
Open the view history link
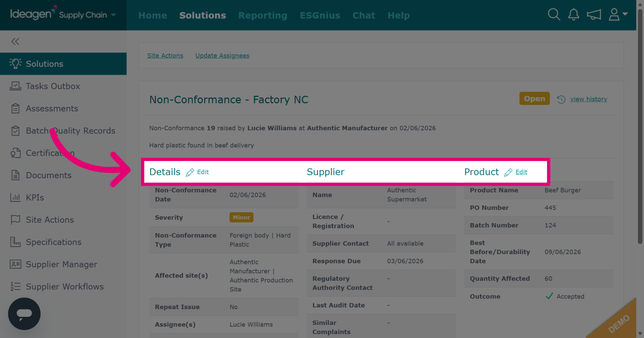[589, 99]
